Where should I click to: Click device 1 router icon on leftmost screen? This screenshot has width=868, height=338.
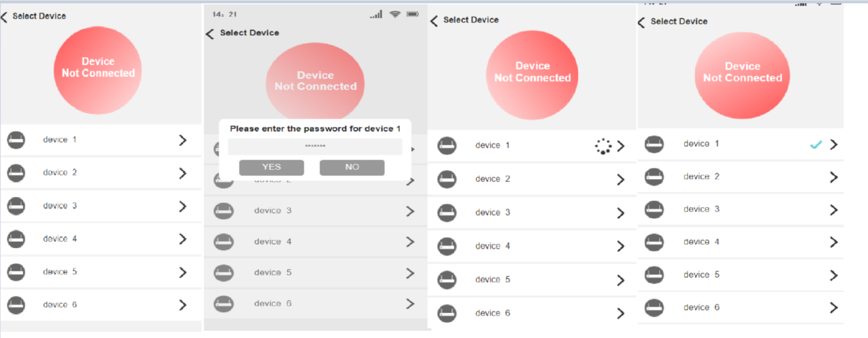pyautogui.click(x=16, y=140)
